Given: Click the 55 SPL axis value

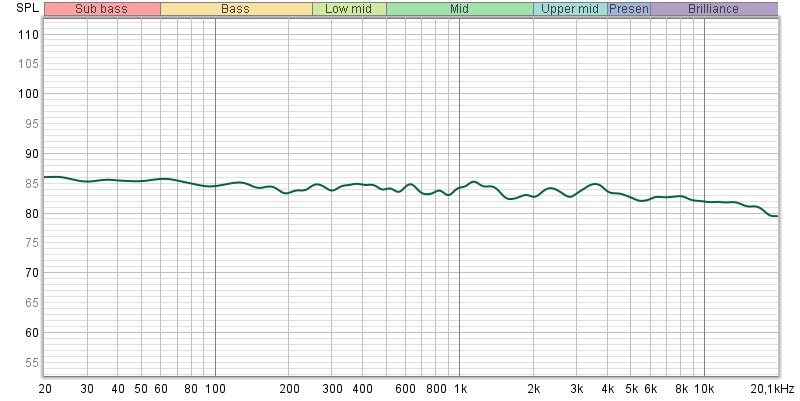Looking at the screenshot, I should tap(32, 363).
